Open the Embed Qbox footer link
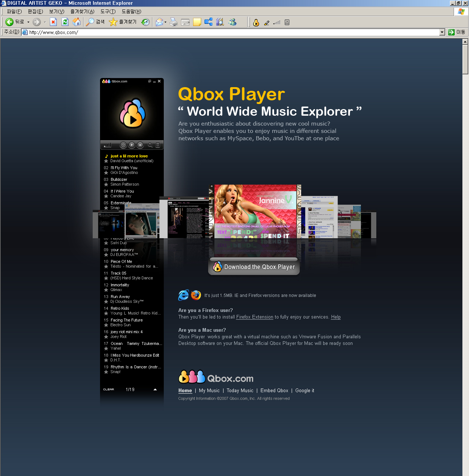Image resolution: width=469 pixels, height=476 pixels. pos(274,391)
